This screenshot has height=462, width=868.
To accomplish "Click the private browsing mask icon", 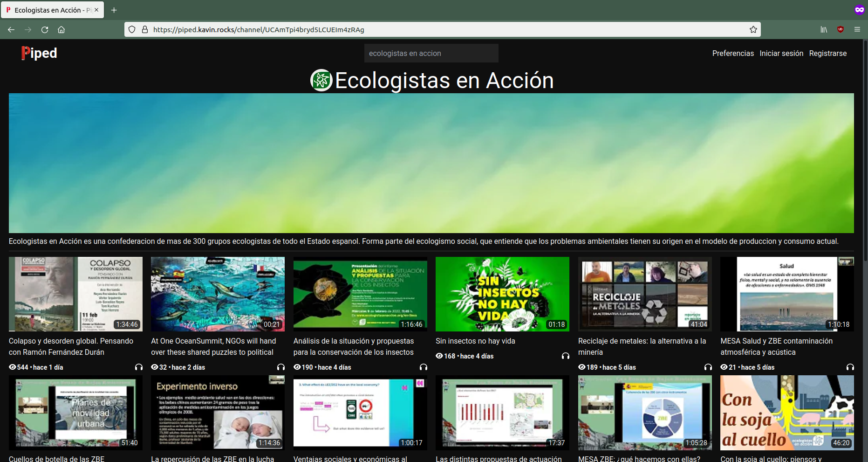I will (x=859, y=10).
